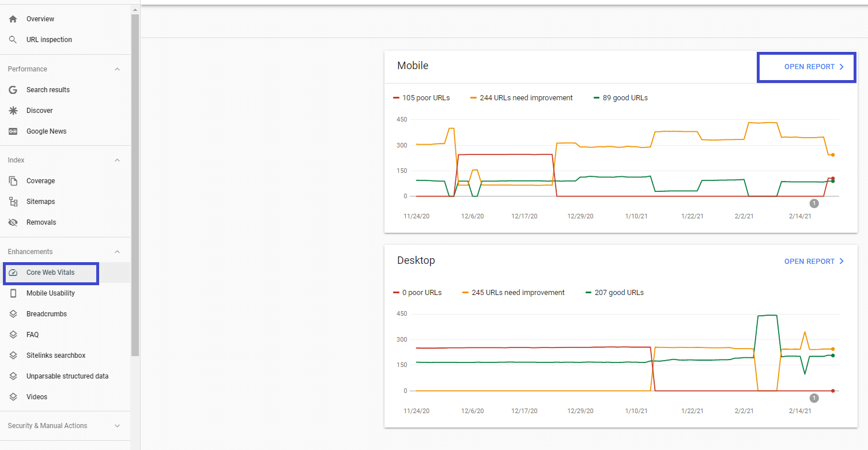Open Google News using its icon

point(13,131)
